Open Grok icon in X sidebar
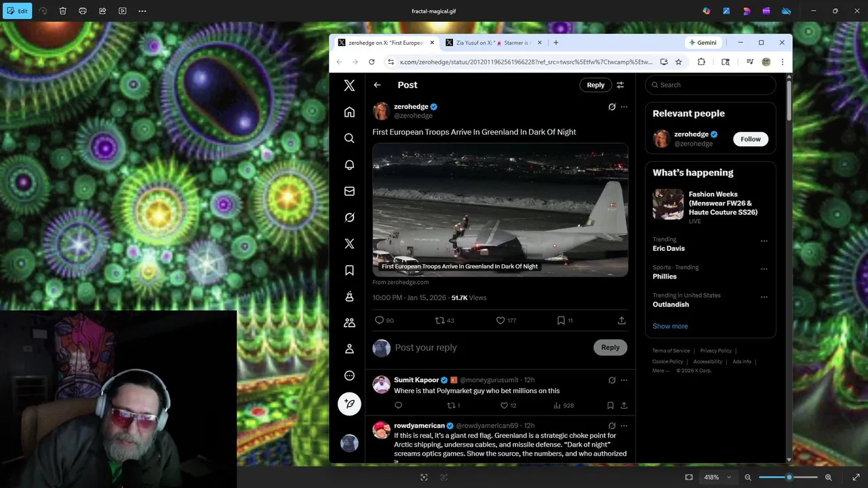The height and width of the screenshot is (488, 868). pyautogui.click(x=349, y=218)
